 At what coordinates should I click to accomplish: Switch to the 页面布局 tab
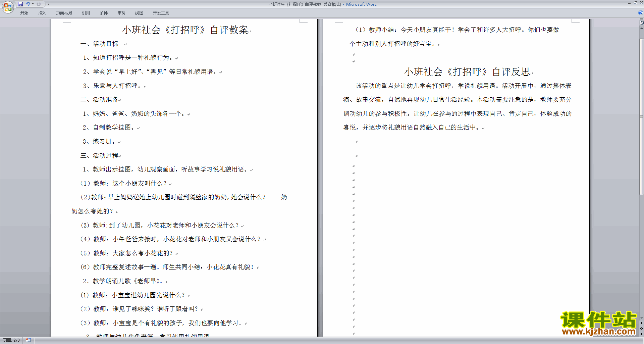point(64,13)
